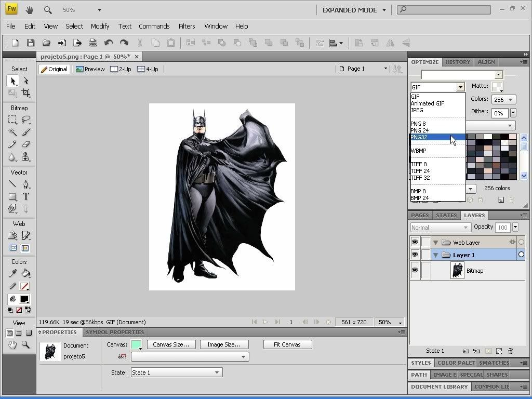The width and height of the screenshot is (532, 399).
Task: Select the Paint Bucket tool
Action: tap(26, 273)
